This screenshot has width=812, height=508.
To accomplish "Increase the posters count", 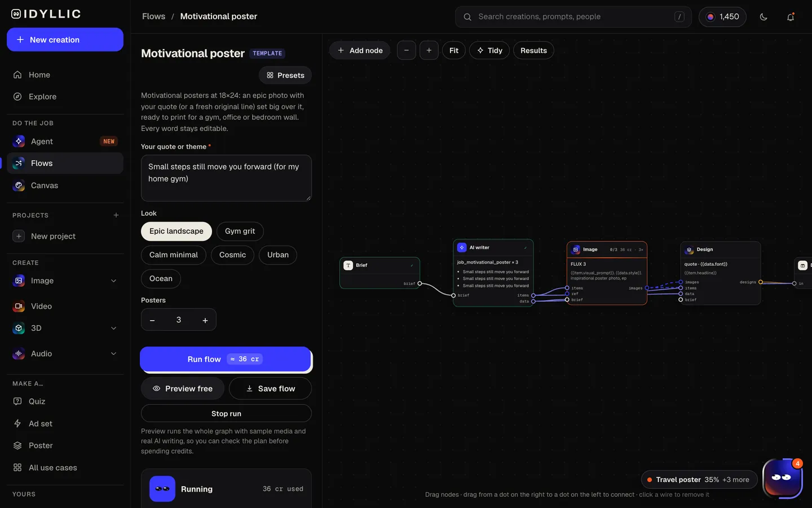I will tap(205, 320).
